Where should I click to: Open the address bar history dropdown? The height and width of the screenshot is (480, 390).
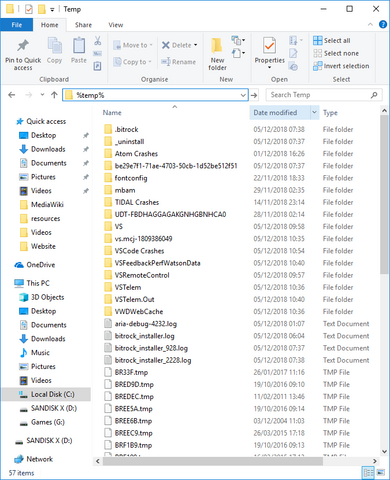243,95
